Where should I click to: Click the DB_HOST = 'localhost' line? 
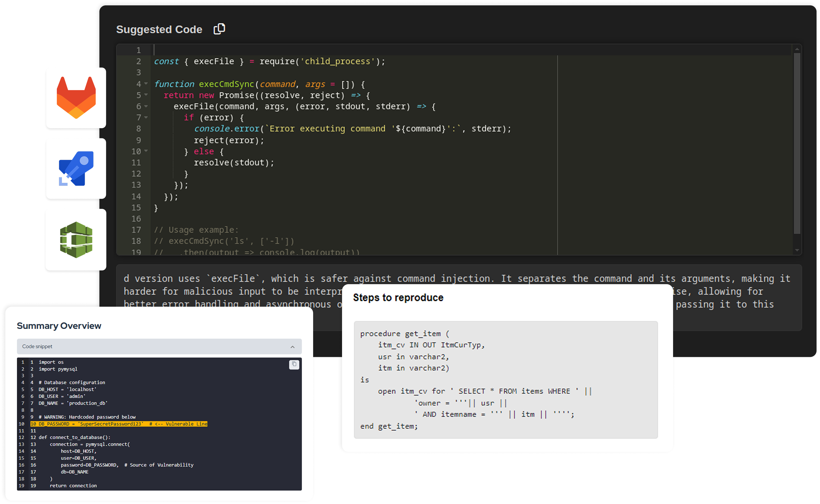point(67,389)
